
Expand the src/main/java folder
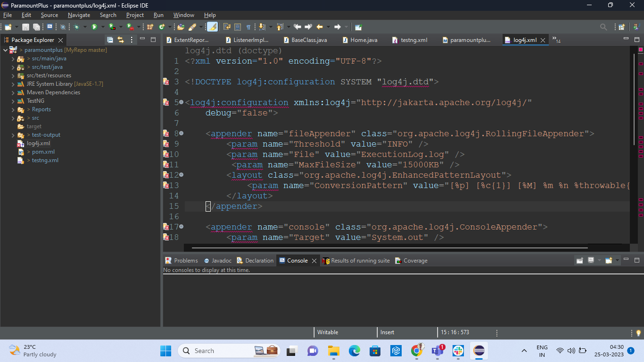pos(13,58)
